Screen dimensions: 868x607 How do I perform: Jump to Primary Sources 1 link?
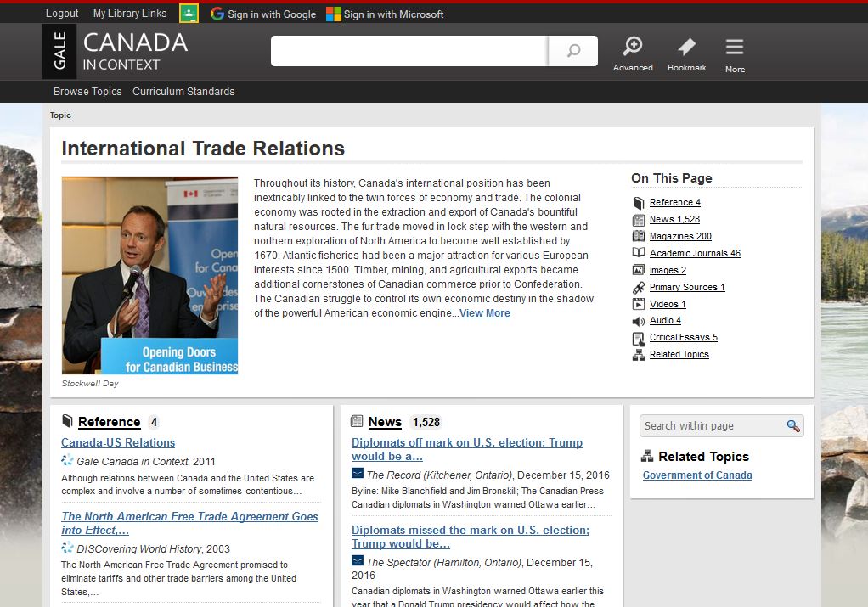687,287
